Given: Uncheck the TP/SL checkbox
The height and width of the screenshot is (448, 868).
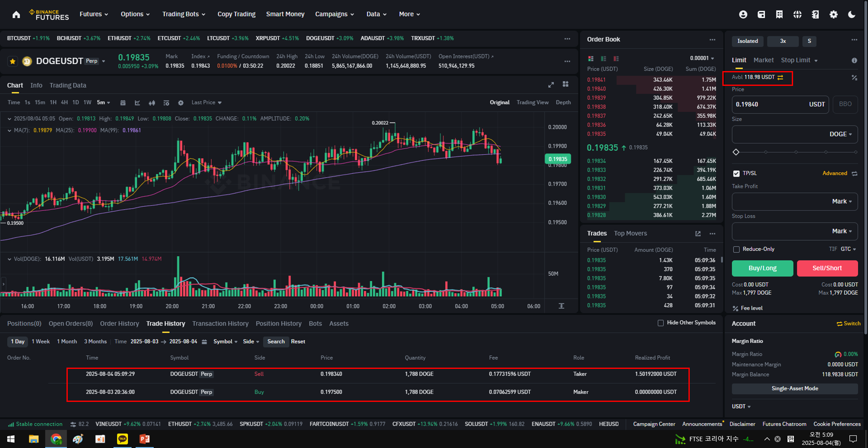Looking at the screenshot, I should coord(736,173).
